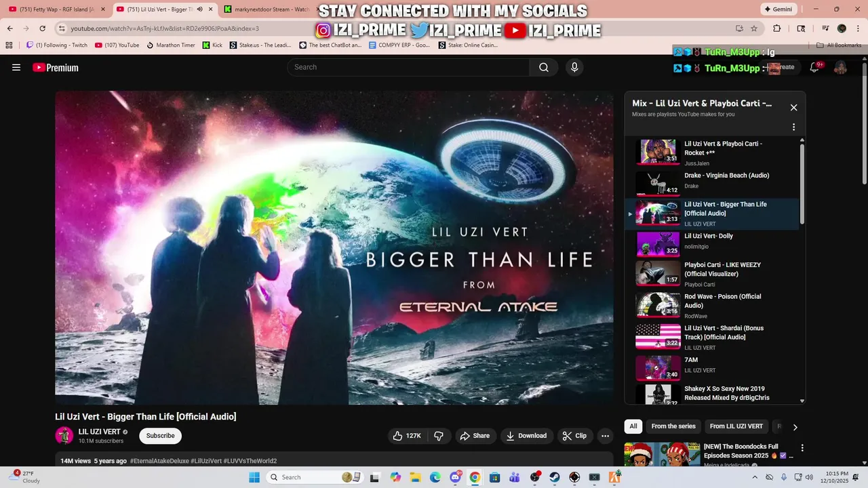This screenshot has height=488, width=868.
Task: Open the Following - Twitch bookmark
Action: pyautogui.click(x=56, y=45)
